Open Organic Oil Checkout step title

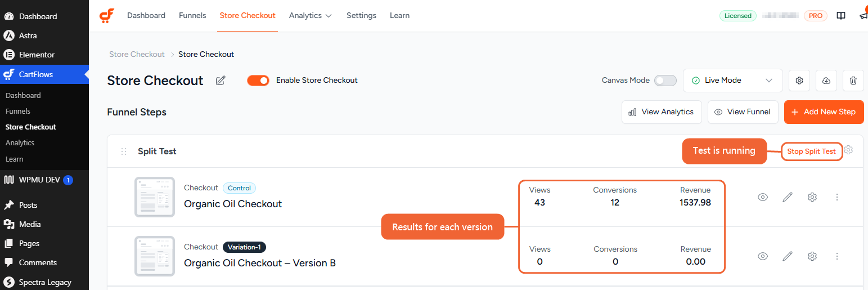[x=233, y=204]
